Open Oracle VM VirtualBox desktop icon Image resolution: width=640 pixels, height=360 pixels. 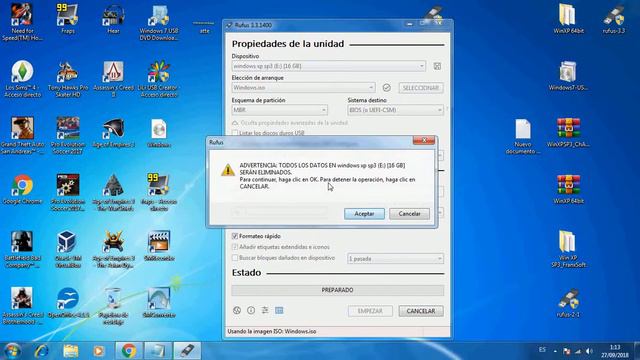[68, 249]
